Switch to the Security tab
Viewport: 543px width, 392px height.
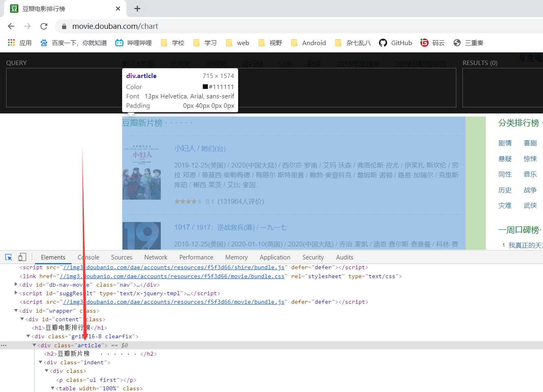point(313,257)
